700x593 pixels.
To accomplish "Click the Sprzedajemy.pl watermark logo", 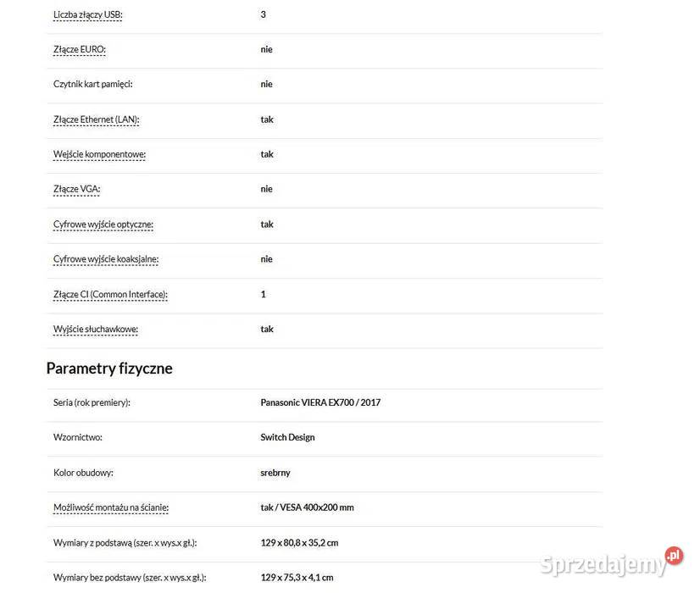I will 612,562.
